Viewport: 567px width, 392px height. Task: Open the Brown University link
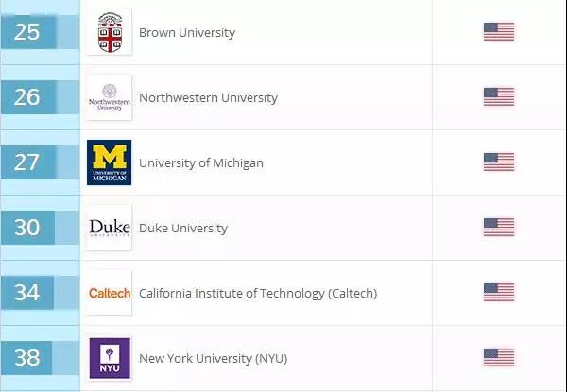click(x=187, y=32)
